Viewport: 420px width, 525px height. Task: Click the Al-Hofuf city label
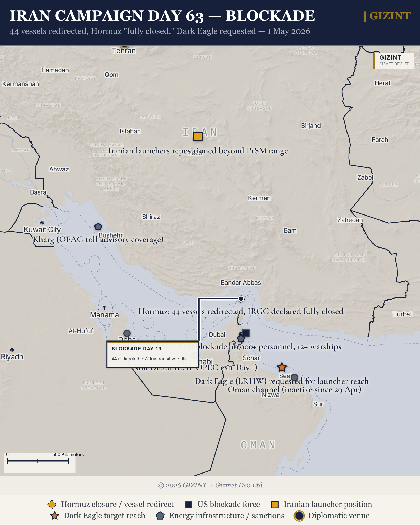click(81, 331)
